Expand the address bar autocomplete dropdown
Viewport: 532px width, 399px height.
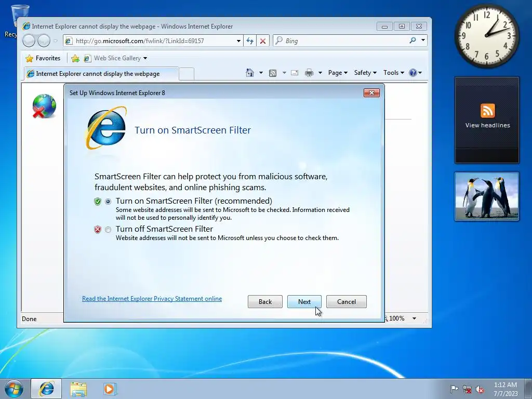238,41
